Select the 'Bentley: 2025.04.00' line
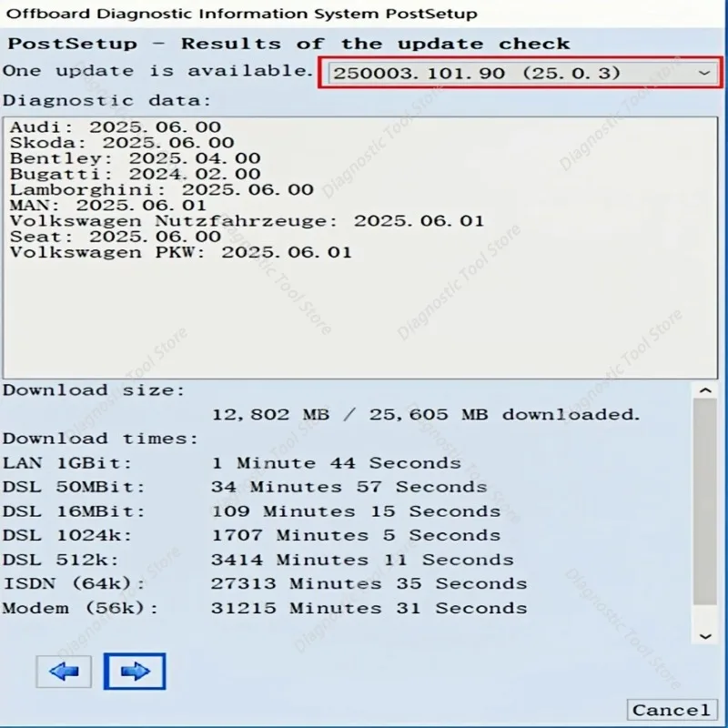The image size is (728, 728). [135, 158]
